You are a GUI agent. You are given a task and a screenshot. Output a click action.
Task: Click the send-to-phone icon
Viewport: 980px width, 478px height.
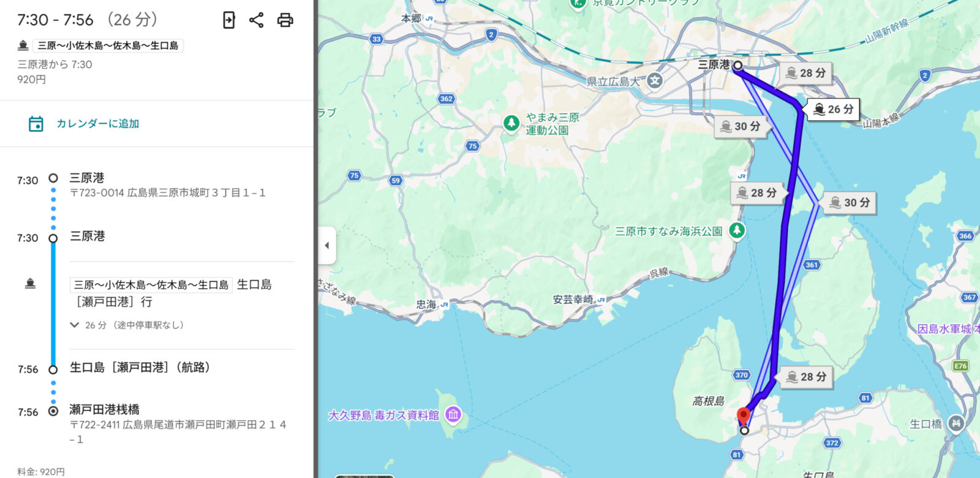click(x=228, y=20)
